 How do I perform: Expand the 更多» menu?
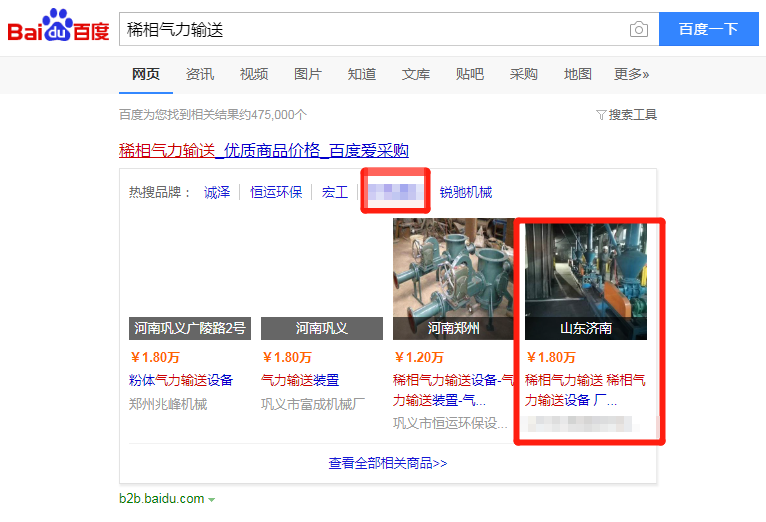point(631,74)
